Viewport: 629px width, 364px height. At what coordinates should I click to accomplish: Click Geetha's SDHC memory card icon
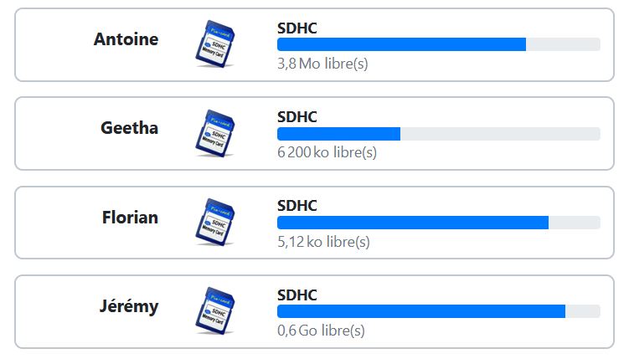coord(215,133)
